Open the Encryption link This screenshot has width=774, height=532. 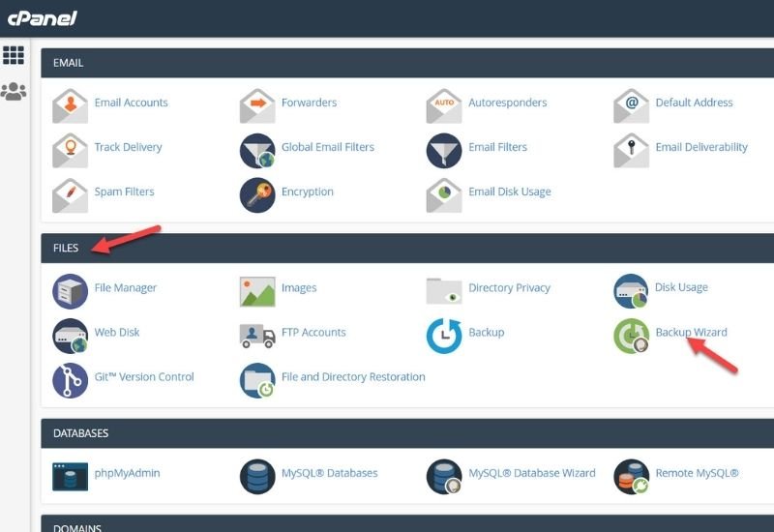click(307, 192)
